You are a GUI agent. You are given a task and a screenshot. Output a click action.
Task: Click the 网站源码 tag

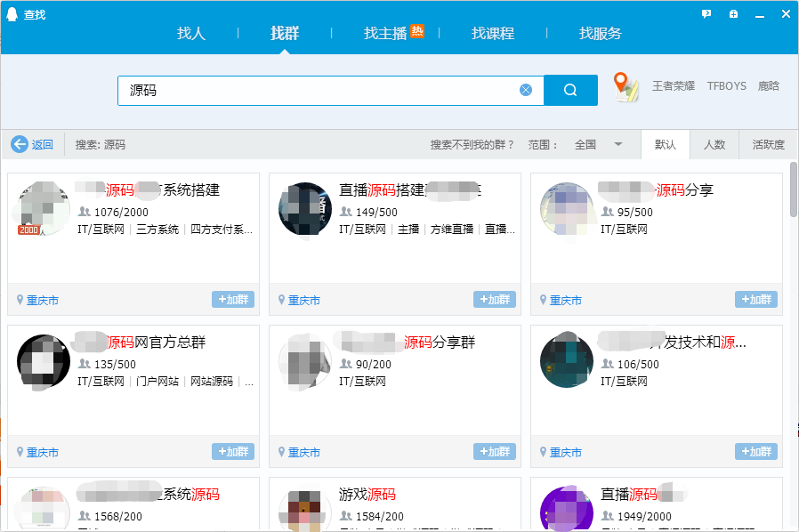pyautogui.click(x=212, y=381)
